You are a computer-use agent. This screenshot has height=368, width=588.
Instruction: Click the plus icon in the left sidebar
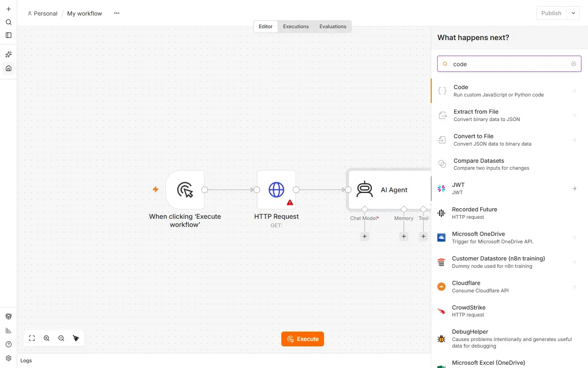click(x=9, y=9)
